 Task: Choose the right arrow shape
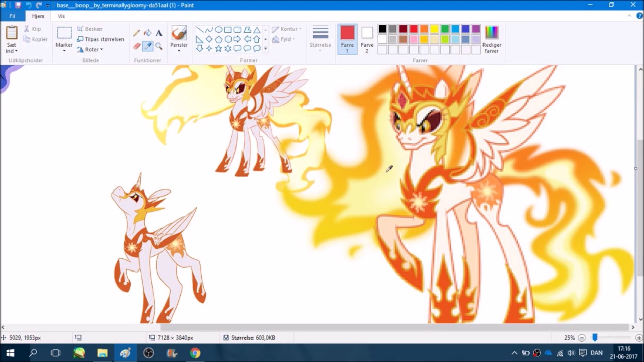[x=237, y=39]
